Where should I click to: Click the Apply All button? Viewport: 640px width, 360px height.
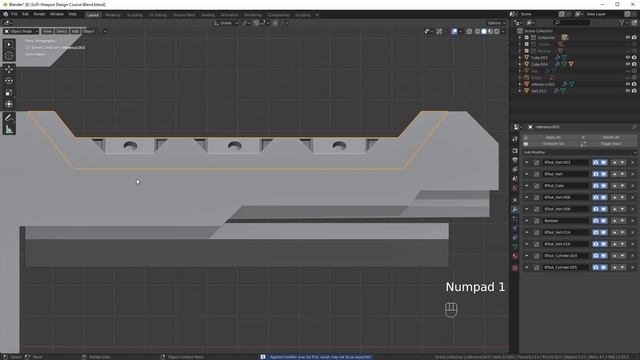tap(551, 138)
